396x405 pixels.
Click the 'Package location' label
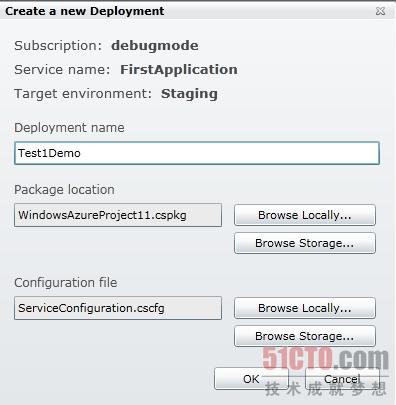point(64,190)
